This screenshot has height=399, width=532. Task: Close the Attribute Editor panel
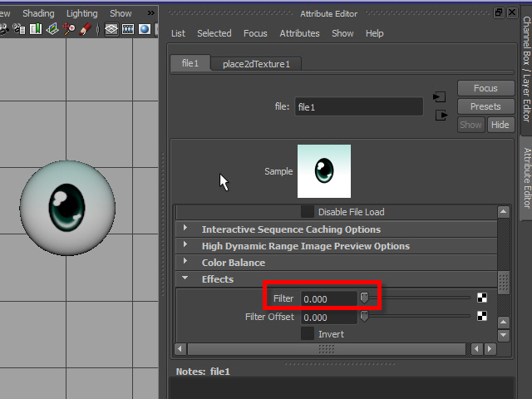[x=512, y=13]
